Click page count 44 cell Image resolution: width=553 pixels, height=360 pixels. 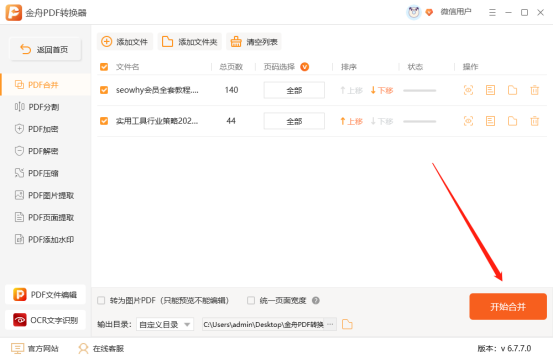click(x=231, y=121)
